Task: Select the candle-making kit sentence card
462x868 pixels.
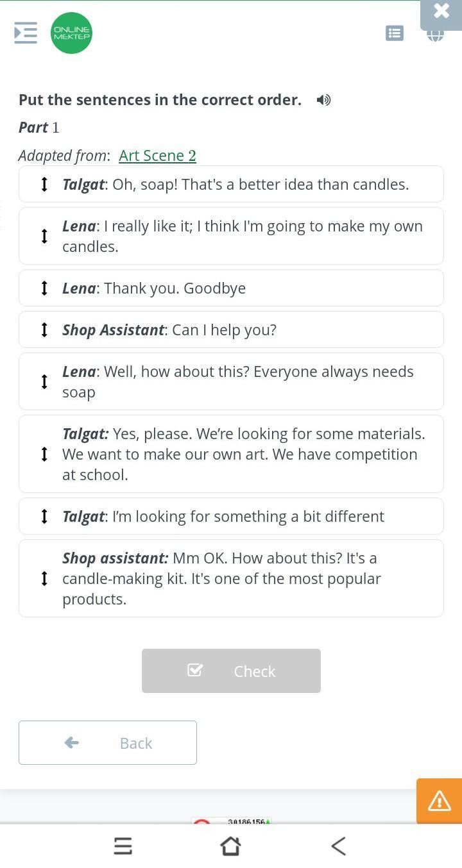Action: pyautogui.click(x=231, y=578)
